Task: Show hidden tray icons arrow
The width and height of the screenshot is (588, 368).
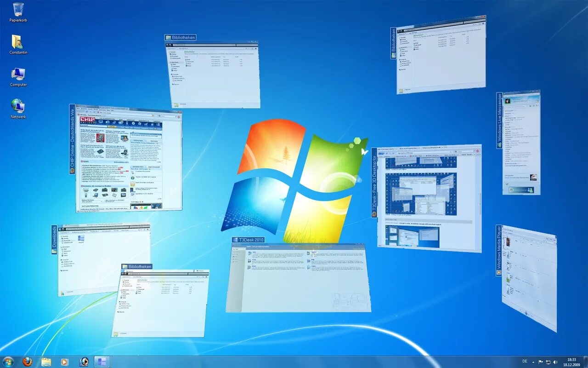Action: pos(533,362)
